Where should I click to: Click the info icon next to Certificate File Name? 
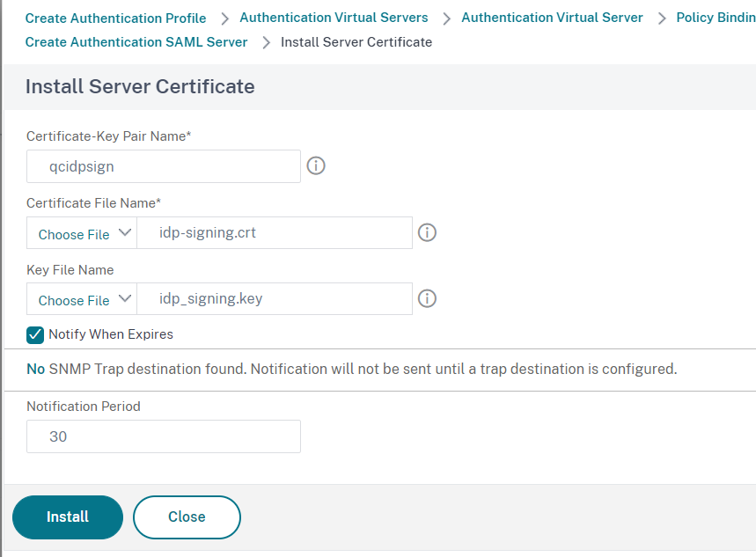pos(427,232)
